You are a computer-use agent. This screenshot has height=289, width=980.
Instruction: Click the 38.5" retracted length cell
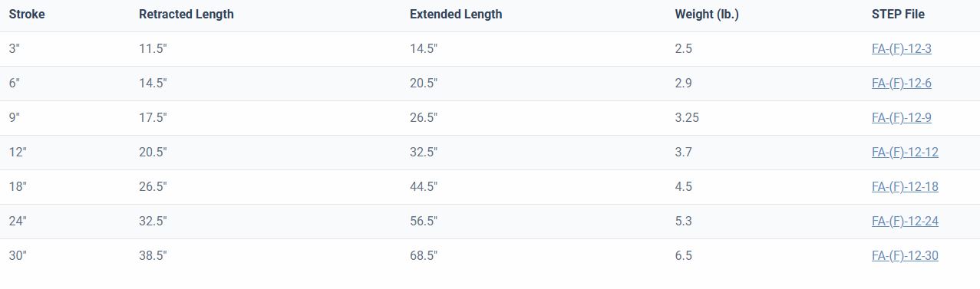pos(153,256)
